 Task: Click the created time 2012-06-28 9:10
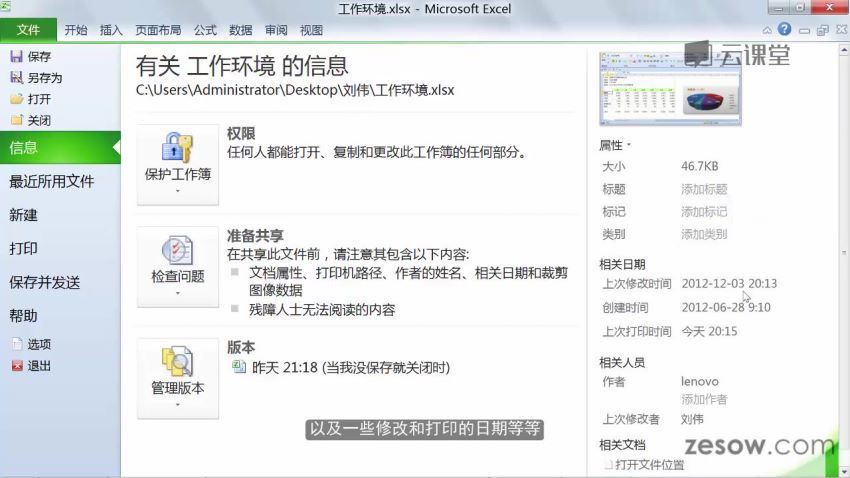(x=725, y=307)
